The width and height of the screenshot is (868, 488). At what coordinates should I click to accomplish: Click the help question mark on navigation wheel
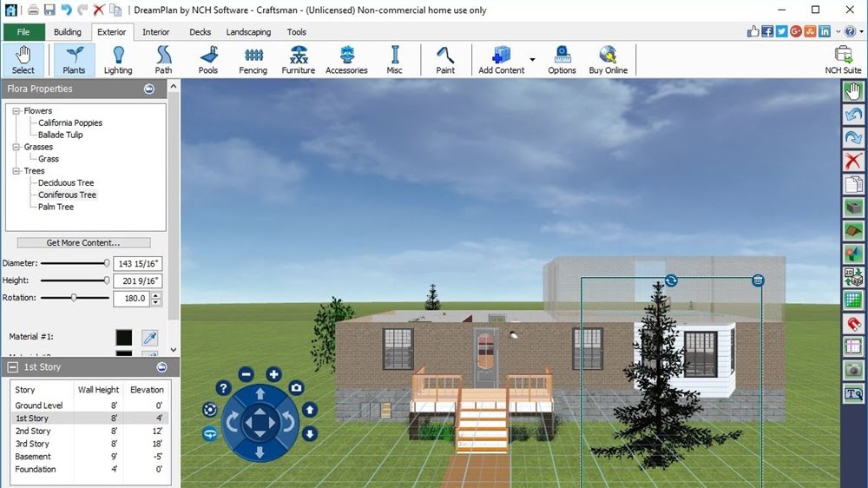223,388
